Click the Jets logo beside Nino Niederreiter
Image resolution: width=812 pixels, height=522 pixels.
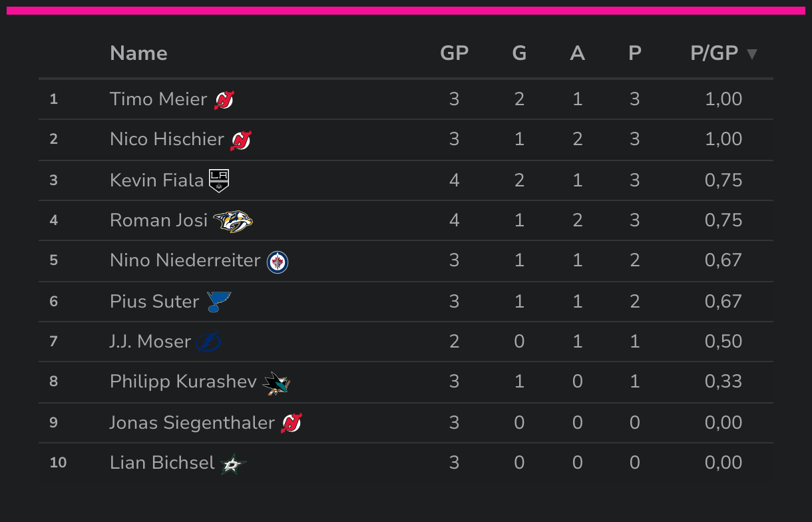pos(278,262)
